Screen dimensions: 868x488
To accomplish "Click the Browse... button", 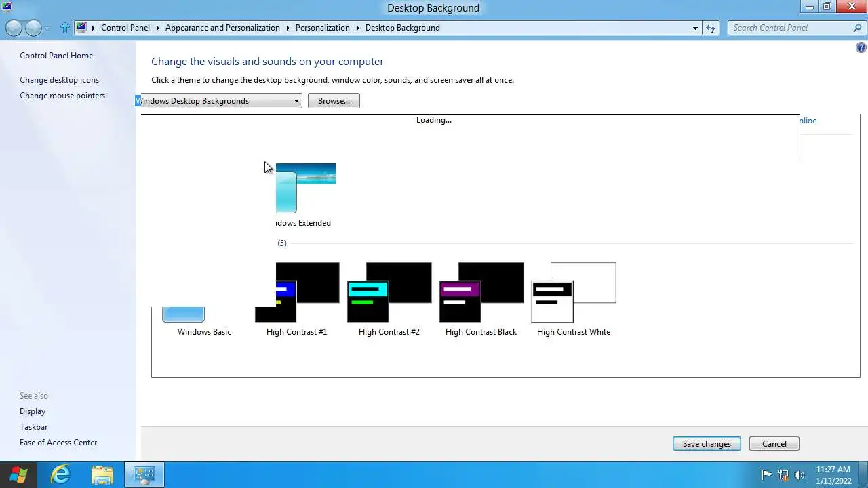I will tap(334, 101).
